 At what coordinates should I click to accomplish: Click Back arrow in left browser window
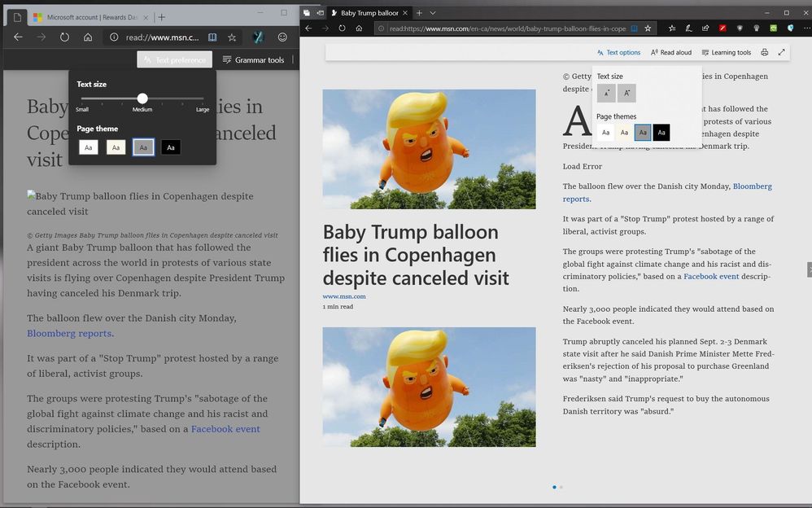click(18, 37)
